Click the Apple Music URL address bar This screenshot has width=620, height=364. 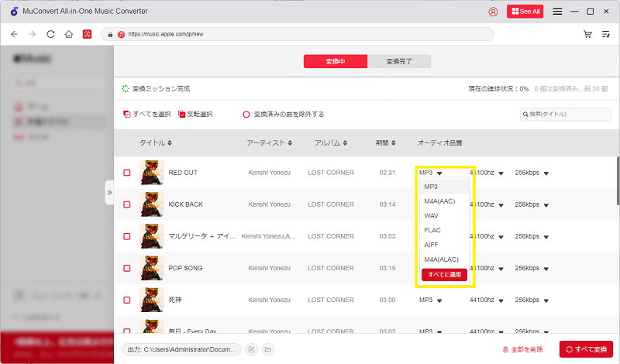pos(298,34)
